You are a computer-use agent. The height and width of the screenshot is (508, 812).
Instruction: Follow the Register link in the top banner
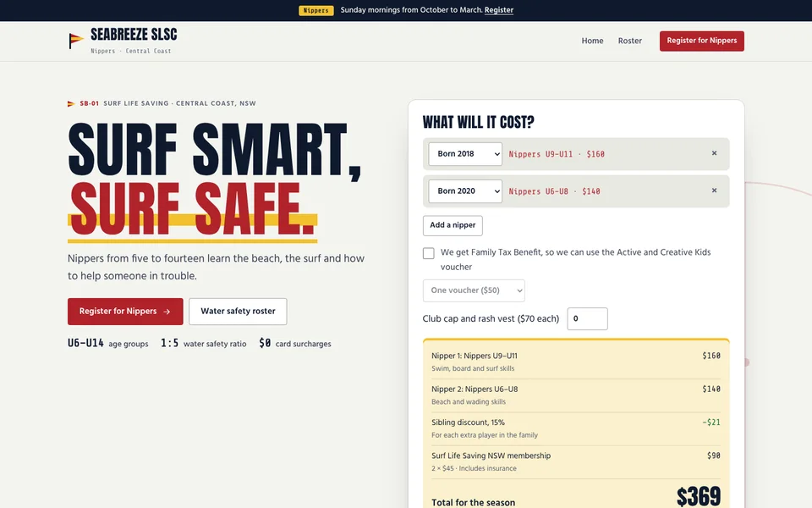click(x=499, y=10)
